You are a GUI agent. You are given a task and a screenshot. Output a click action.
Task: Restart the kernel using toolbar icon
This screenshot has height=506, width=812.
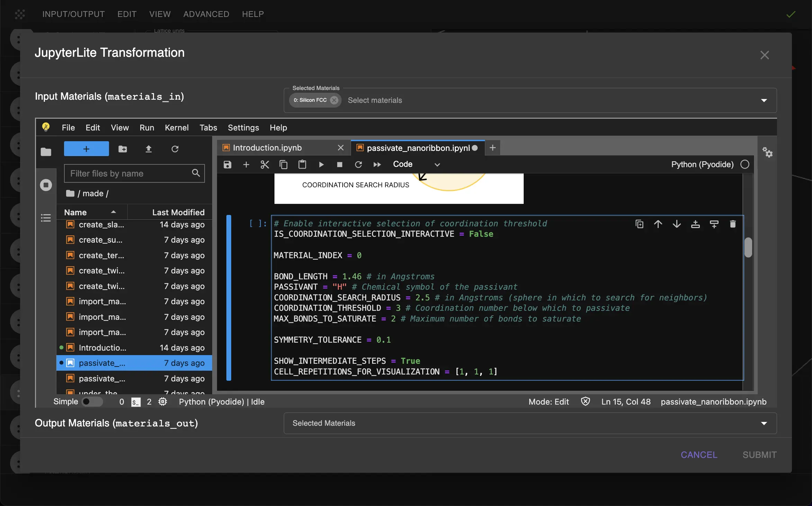[x=358, y=164]
